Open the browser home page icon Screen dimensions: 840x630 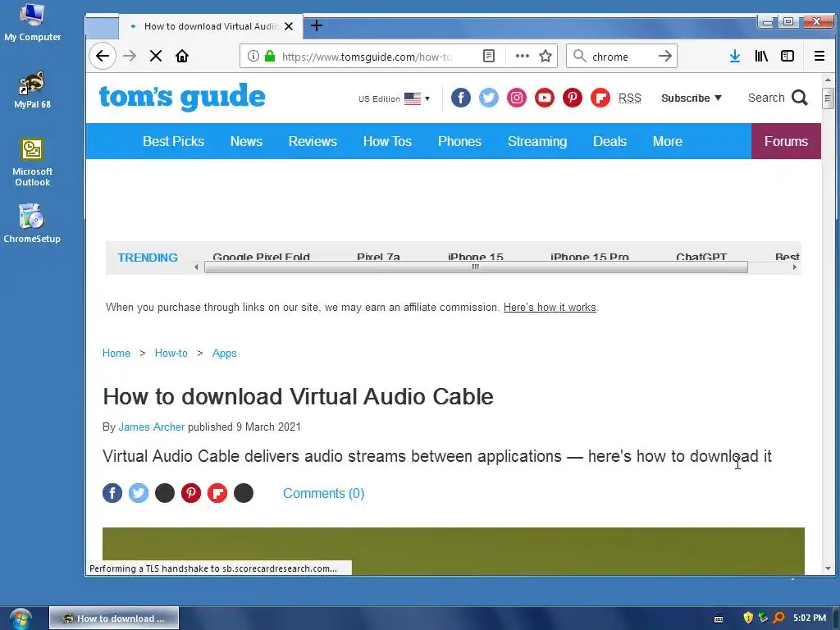pos(182,57)
